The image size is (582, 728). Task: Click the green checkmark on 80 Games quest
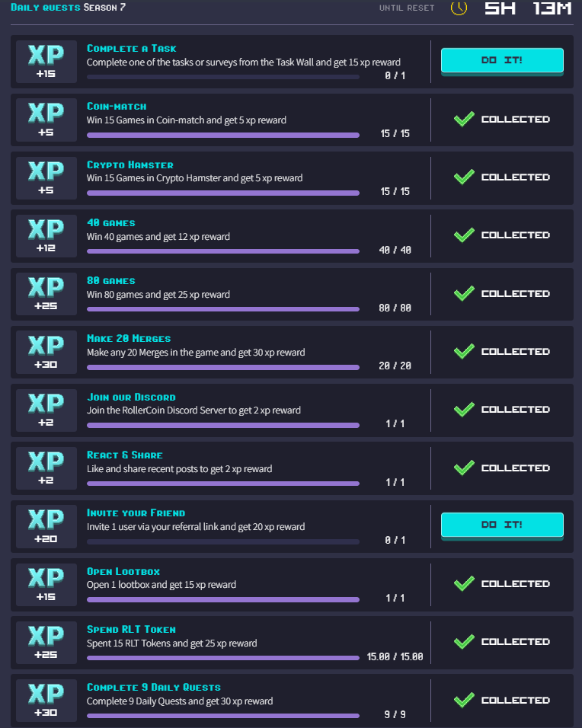(x=464, y=293)
